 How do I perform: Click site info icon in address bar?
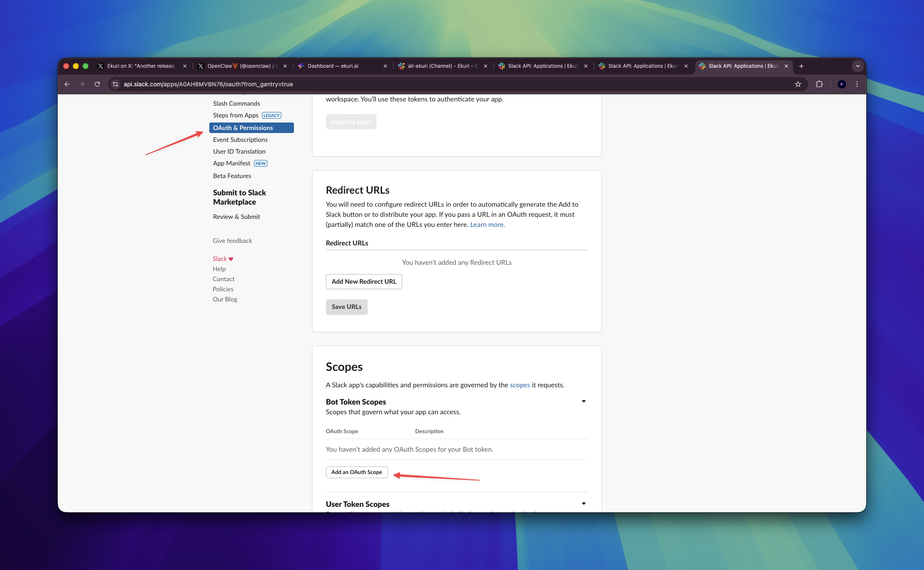[x=115, y=84]
